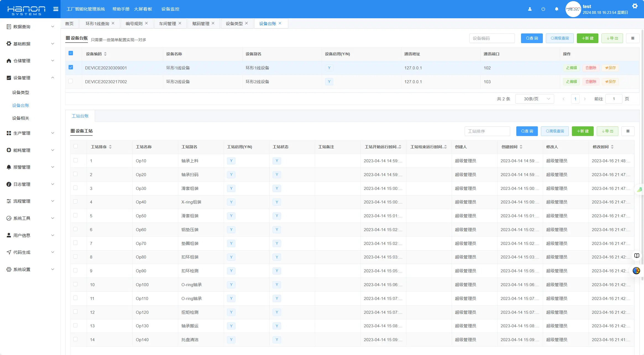644x355 pixels.
Task: Click 新建 button above device table
Action: tap(587, 38)
